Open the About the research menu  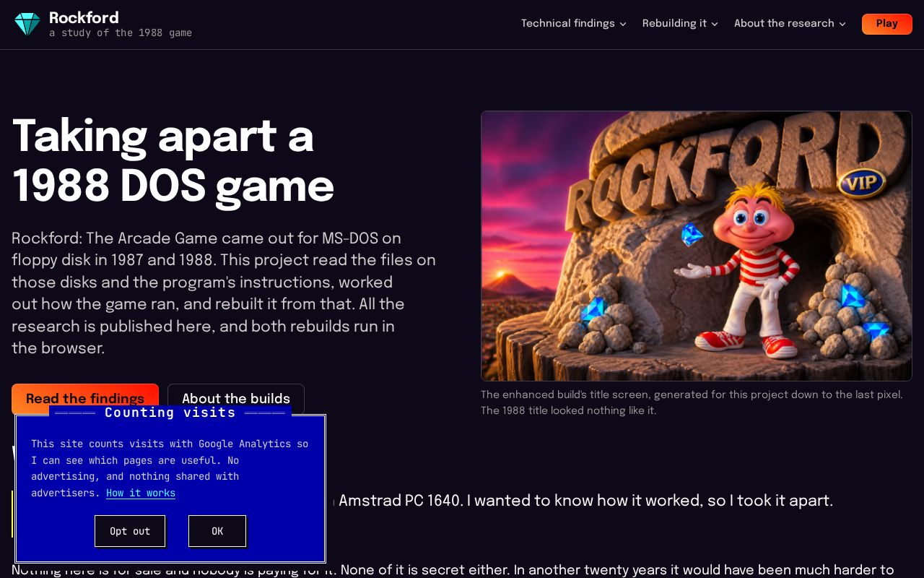790,23
